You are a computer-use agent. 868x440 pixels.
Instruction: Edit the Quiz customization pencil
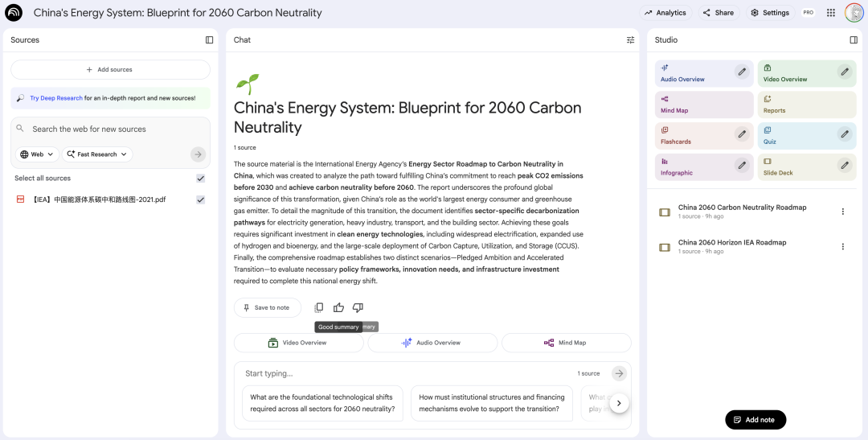coord(844,134)
